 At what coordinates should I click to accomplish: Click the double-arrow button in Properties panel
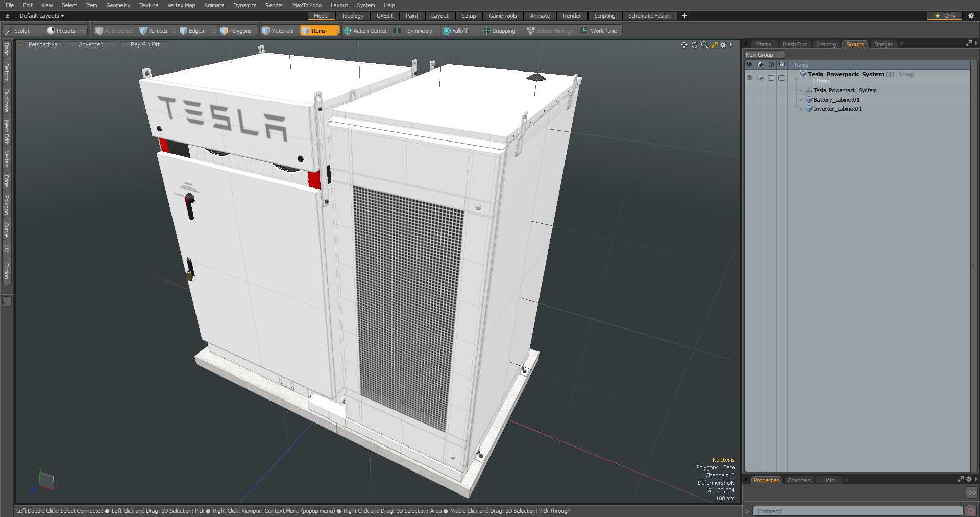coord(972,493)
